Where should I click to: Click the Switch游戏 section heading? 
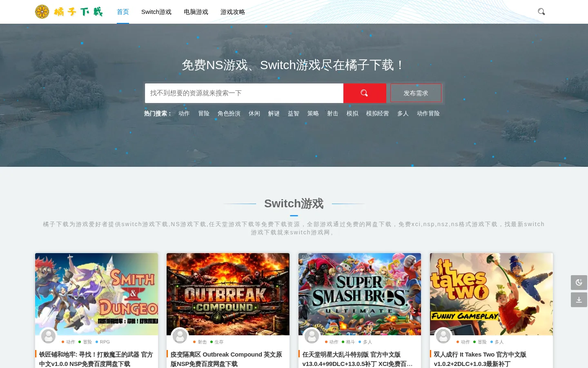[x=294, y=203]
